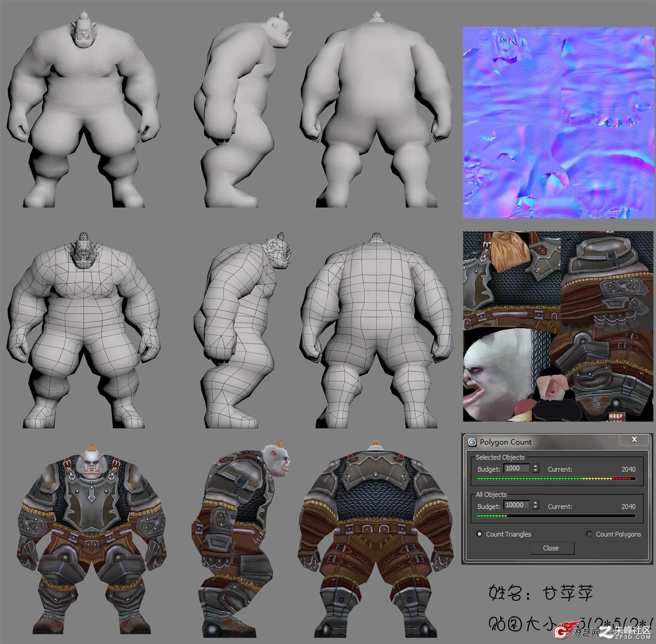Close the Polygon Count dialog via X
Viewport: 656px width, 644px height.
(634, 439)
